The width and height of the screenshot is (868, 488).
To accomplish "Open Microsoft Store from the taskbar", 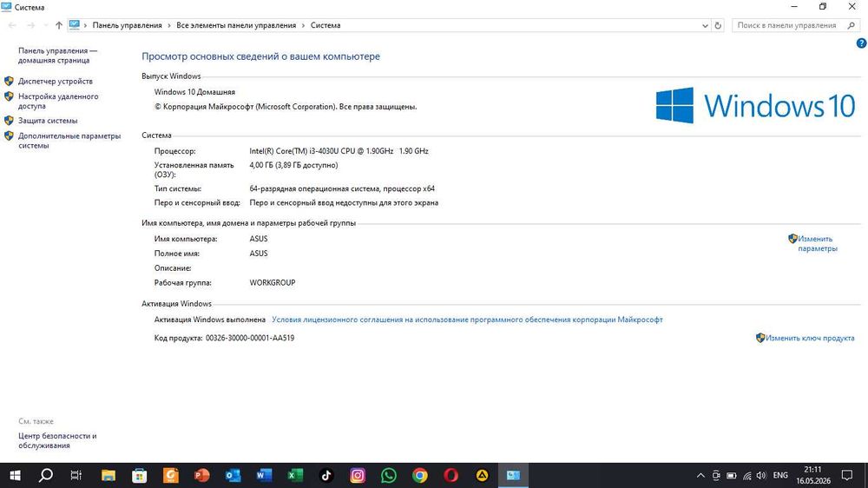I will [x=140, y=475].
